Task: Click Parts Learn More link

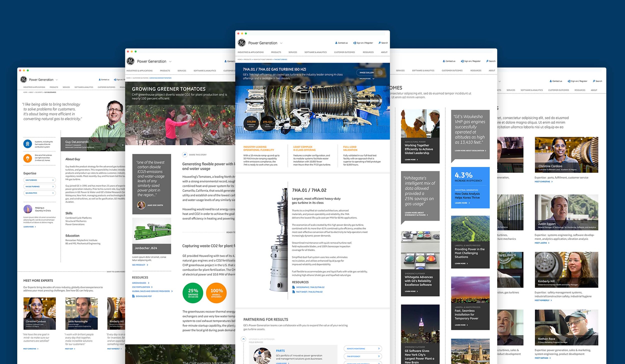Action: pos(282,363)
